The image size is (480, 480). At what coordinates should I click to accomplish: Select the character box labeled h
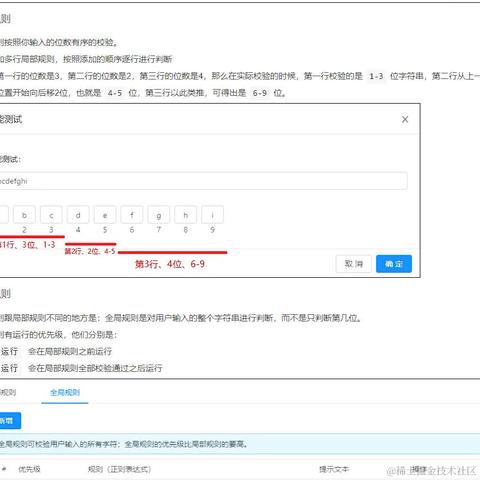[x=186, y=215]
